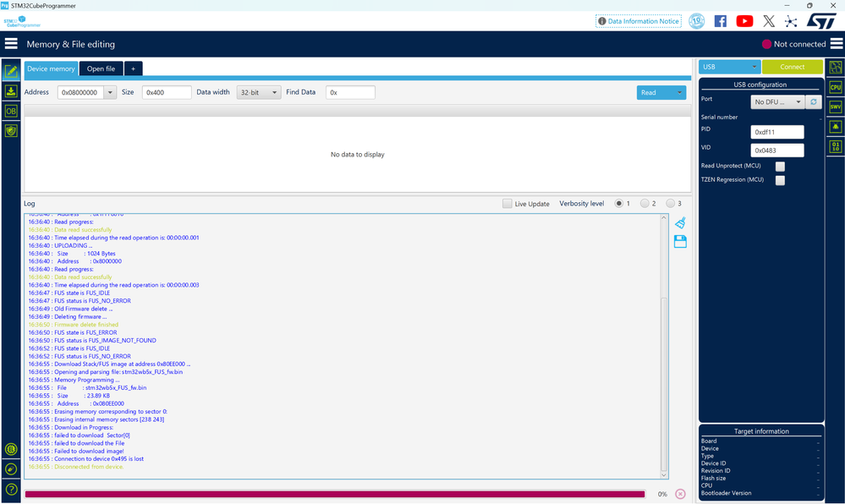This screenshot has width=845, height=504.
Task: Click log line 'FUS status is FUS_IMAGE_NOT_FOUND'
Action: tap(105, 341)
